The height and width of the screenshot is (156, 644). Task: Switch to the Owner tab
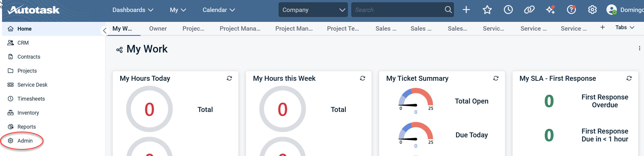pos(158,29)
